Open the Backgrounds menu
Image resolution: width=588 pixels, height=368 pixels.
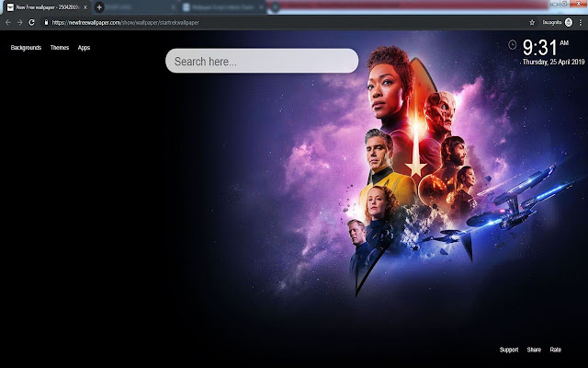point(26,48)
